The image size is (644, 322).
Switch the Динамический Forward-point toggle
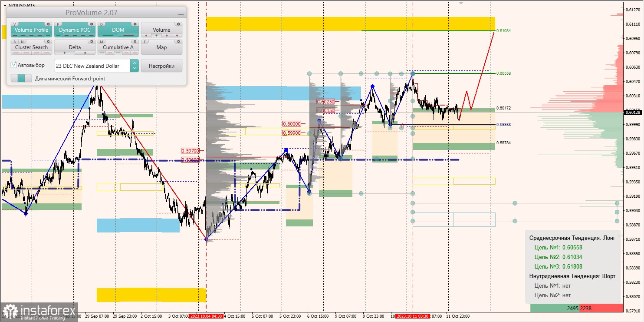click(21, 78)
